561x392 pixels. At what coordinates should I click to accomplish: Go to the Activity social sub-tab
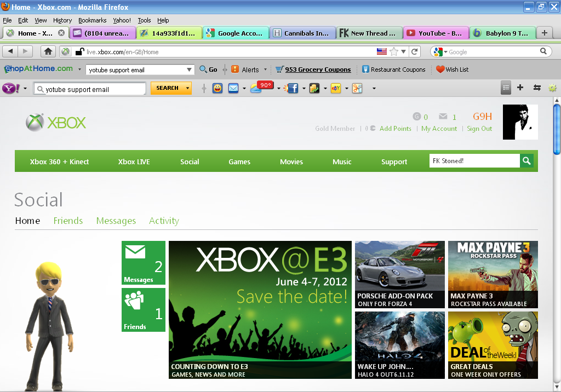(164, 221)
